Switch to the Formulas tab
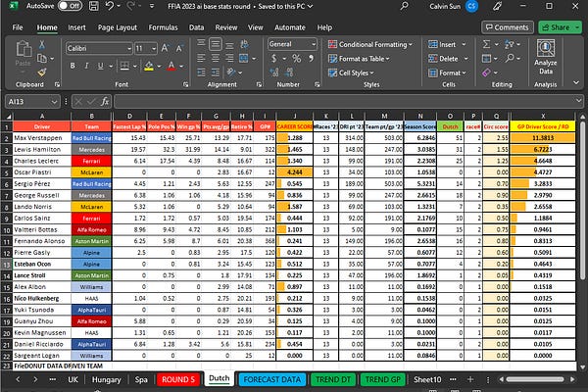This screenshot has height=392, width=588. coord(163,27)
